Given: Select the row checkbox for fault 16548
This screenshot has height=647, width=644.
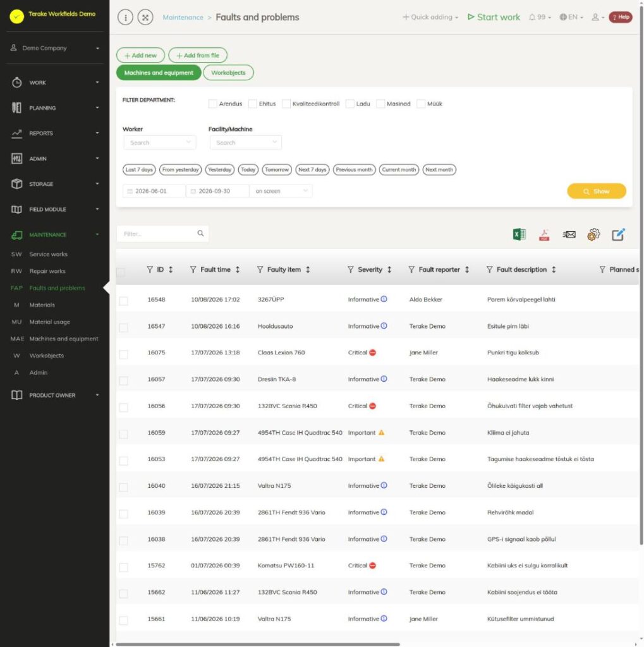Looking at the screenshot, I should (123, 301).
